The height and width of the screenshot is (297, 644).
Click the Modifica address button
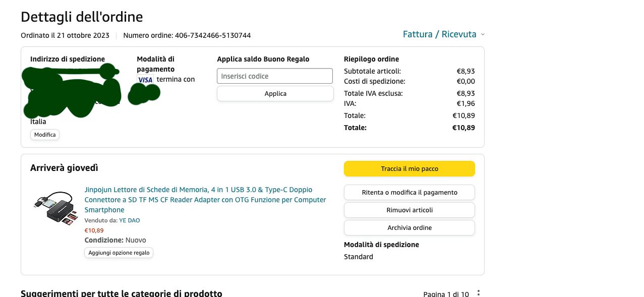coord(45,135)
